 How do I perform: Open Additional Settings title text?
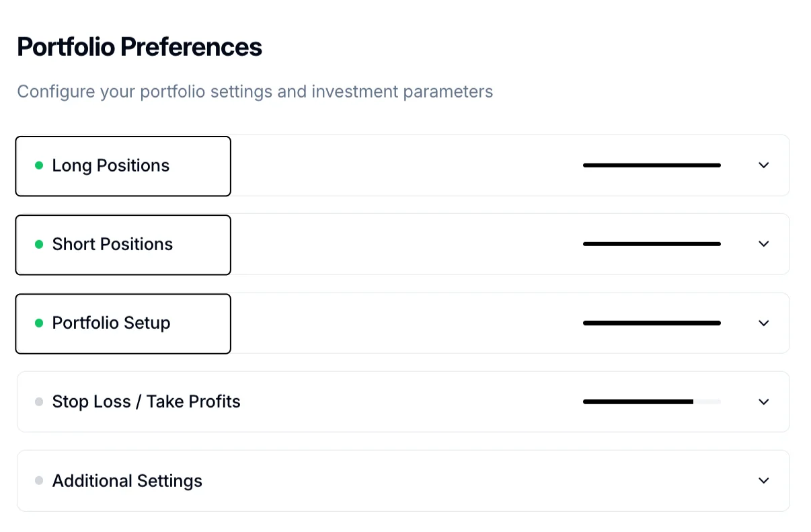click(x=127, y=481)
